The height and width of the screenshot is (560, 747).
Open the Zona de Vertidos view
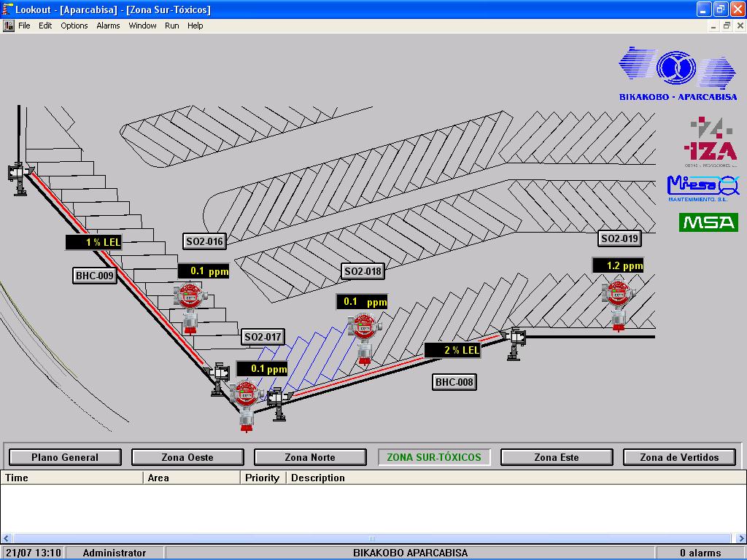[x=679, y=457]
